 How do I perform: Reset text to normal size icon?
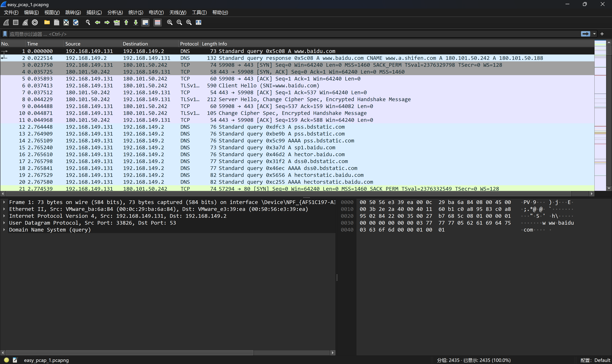(x=189, y=23)
